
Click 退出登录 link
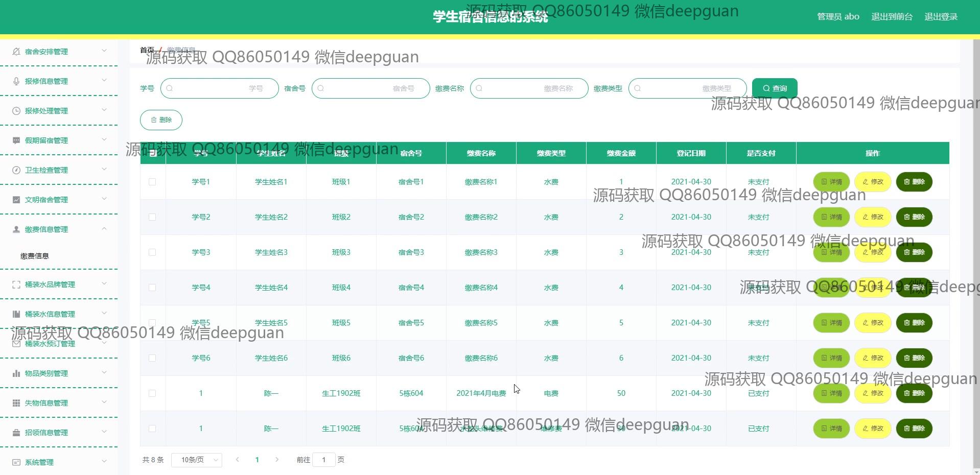pos(941,17)
